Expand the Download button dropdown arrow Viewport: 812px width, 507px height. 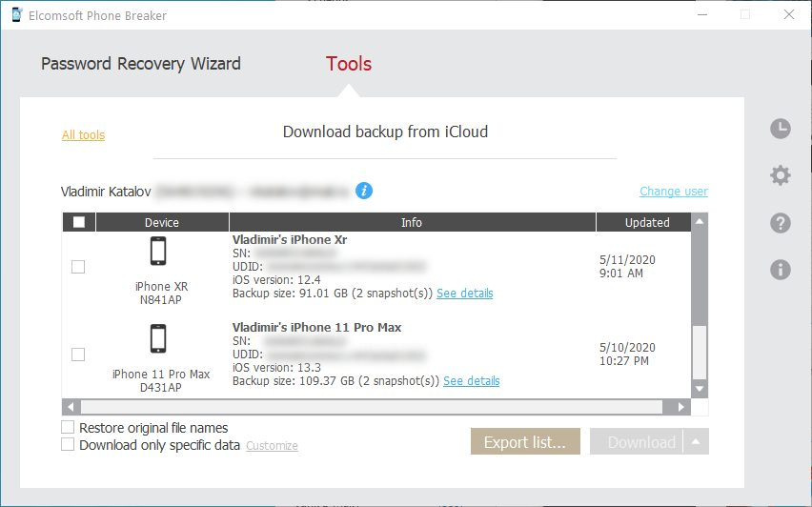tap(697, 441)
